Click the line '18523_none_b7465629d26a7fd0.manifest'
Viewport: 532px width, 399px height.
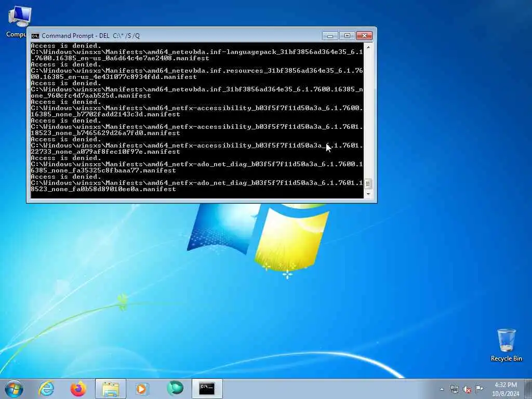(x=105, y=133)
